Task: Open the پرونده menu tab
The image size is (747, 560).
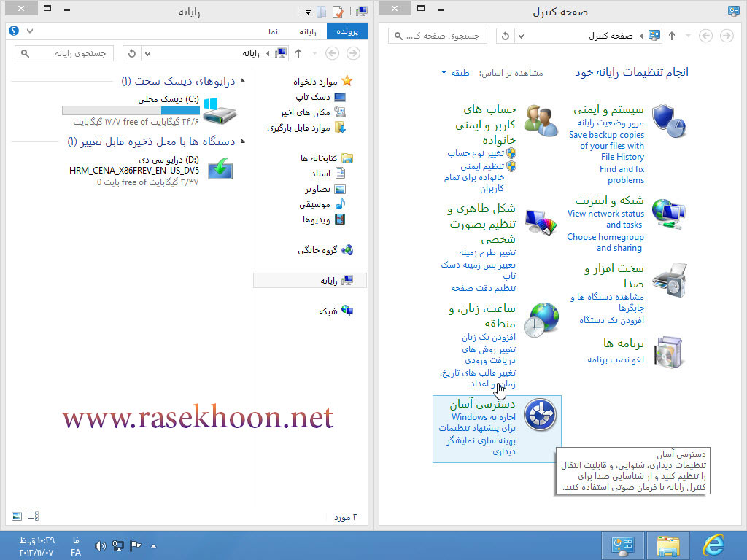Action: point(349,31)
